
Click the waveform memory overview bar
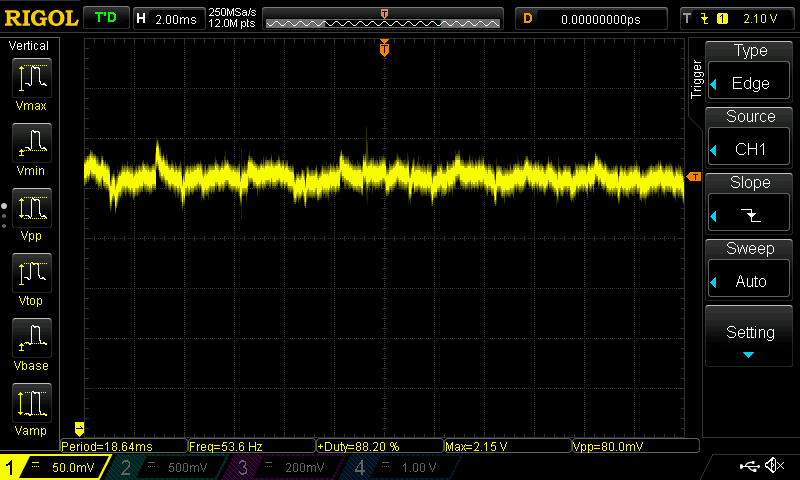pos(383,19)
